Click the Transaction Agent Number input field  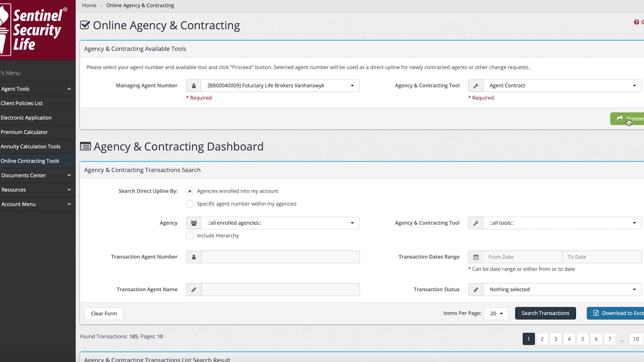pyautogui.click(x=280, y=257)
